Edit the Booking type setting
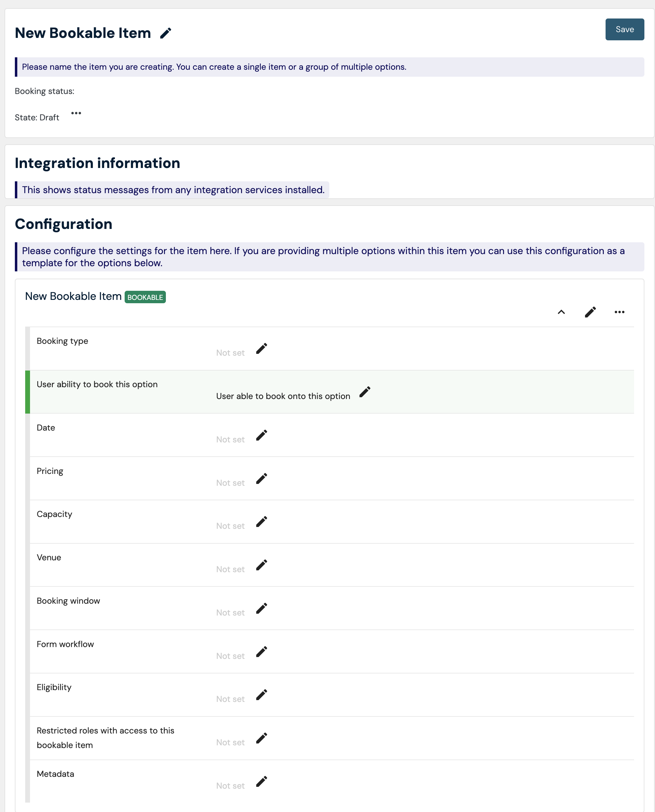This screenshot has height=812, width=655. (261, 349)
